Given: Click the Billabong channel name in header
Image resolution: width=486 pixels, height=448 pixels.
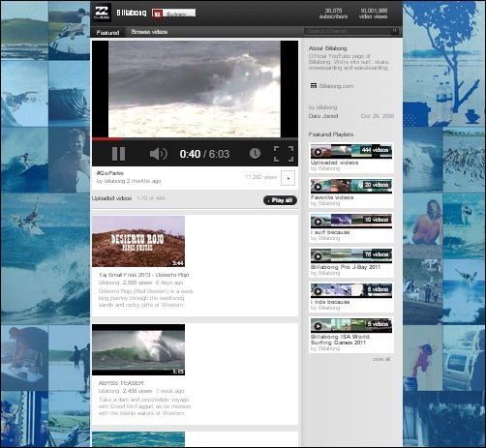Looking at the screenshot, I should 131,13.
